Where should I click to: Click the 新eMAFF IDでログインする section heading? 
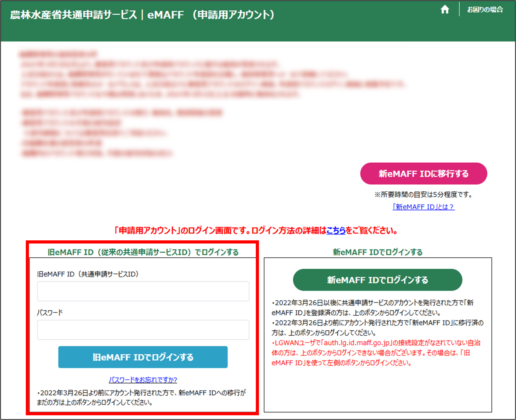point(377,252)
